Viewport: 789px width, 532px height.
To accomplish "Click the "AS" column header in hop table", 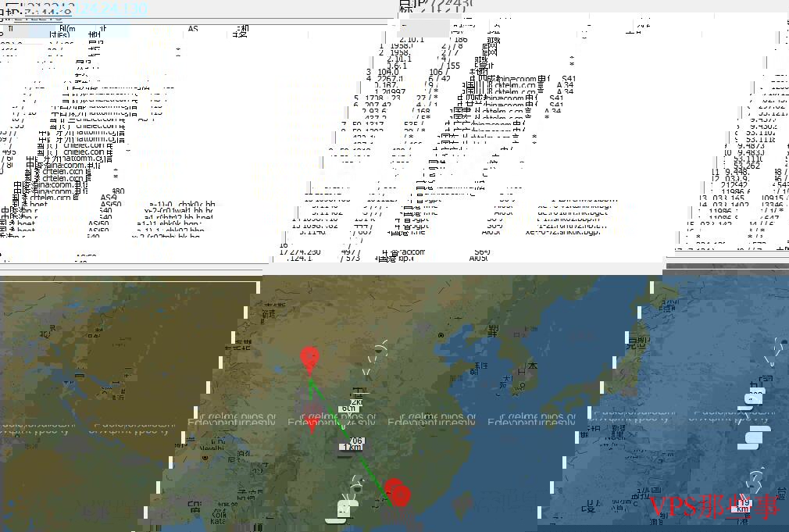I will point(193,30).
